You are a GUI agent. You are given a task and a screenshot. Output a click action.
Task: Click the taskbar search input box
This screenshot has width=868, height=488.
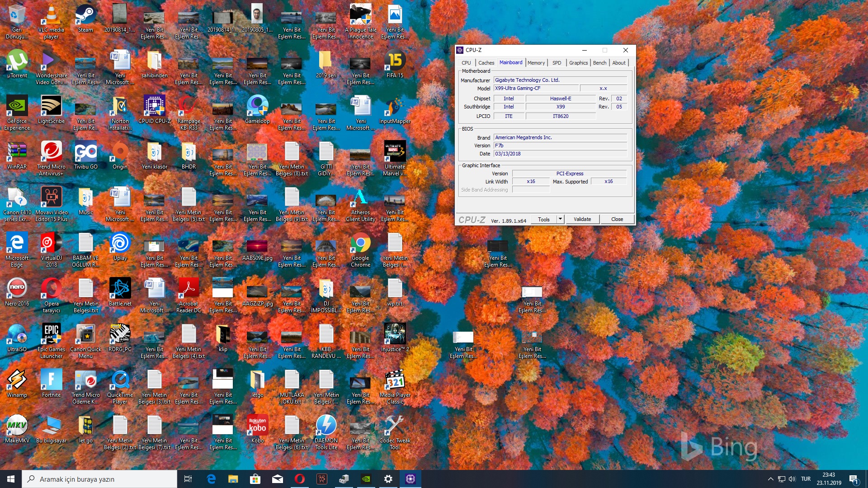tap(99, 479)
